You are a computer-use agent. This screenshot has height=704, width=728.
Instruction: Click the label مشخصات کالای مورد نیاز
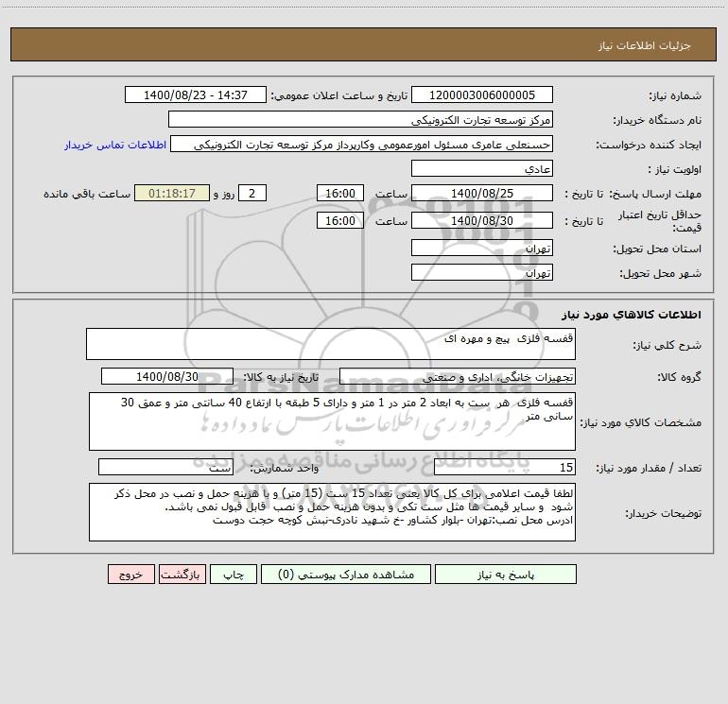point(641,422)
